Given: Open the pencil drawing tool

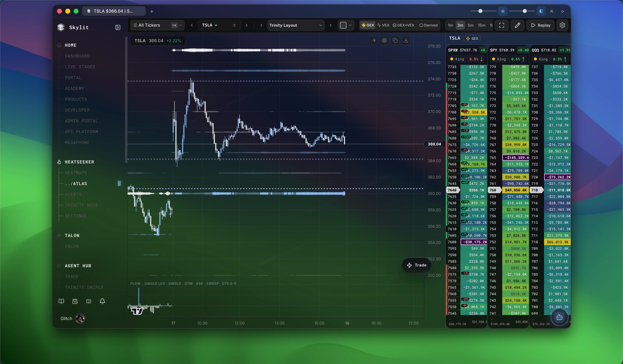Looking at the screenshot, I should pos(517,25).
